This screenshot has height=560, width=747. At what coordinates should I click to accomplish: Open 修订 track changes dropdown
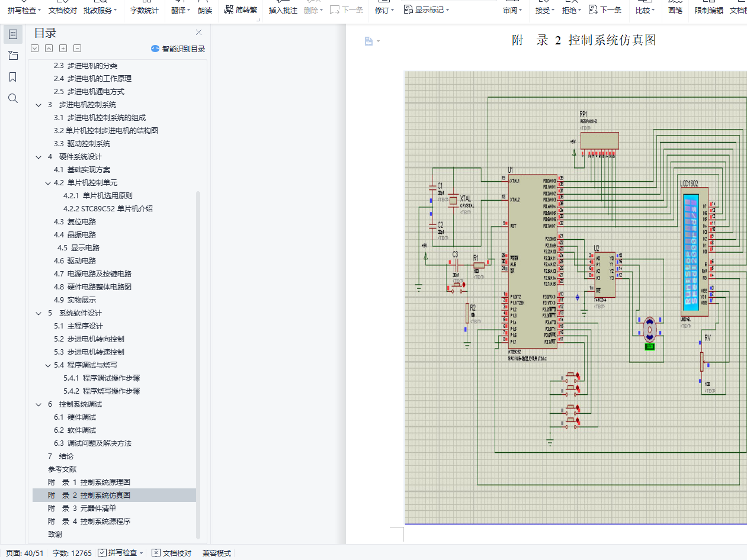click(x=385, y=10)
